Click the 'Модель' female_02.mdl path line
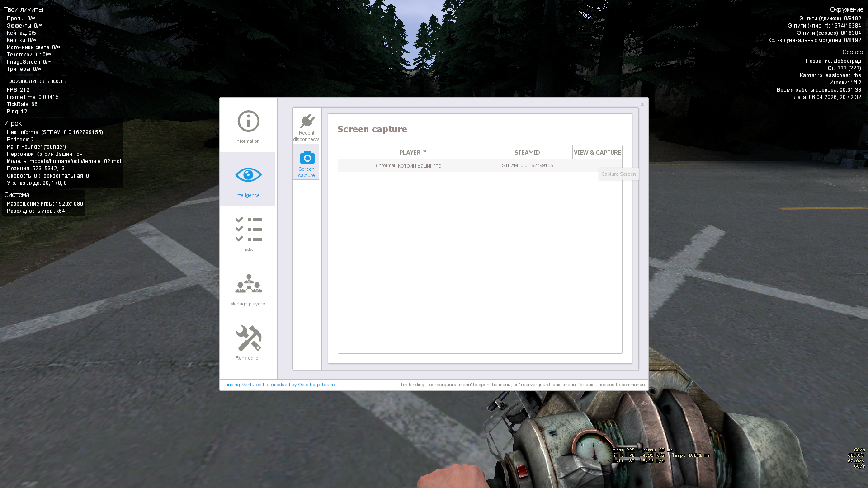Image resolution: width=868 pixels, height=488 pixels. [64, 161]
